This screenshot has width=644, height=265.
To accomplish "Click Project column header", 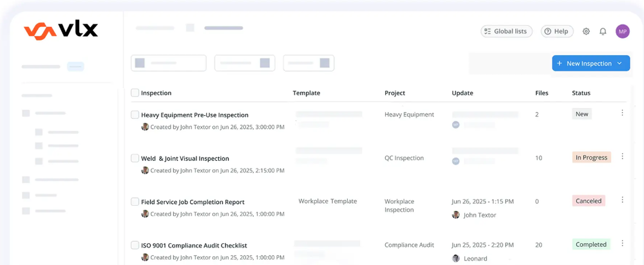I will pyautogui.click(x=395, y=93).
